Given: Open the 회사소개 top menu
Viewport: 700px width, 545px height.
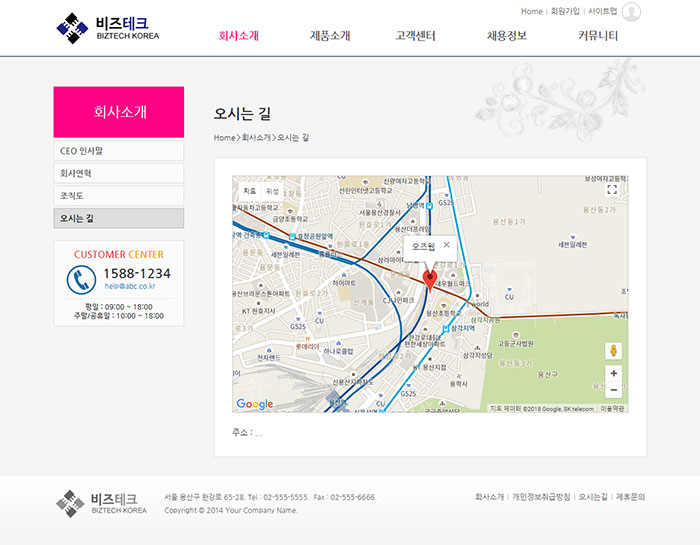Looking at the screenshot, I should (238, 36).
